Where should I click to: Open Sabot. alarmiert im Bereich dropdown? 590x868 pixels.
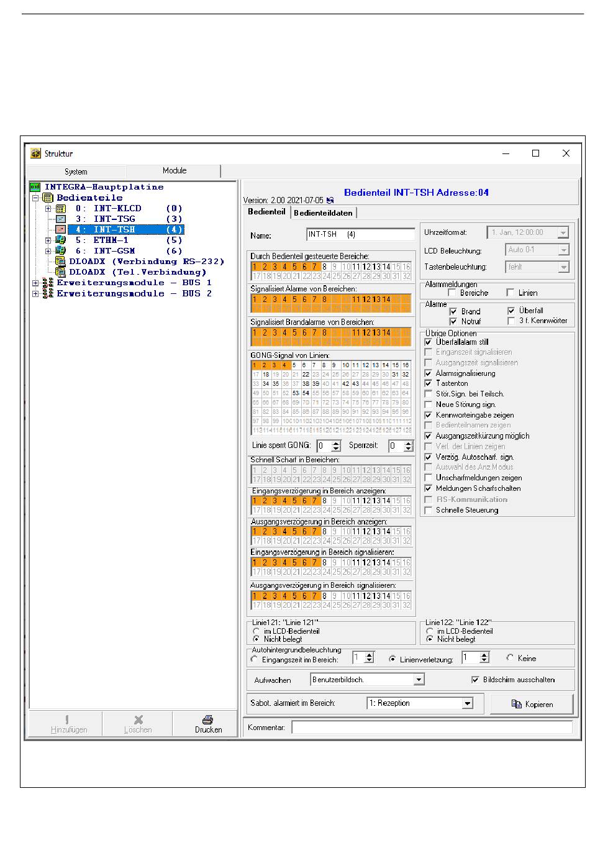[x=468, y=703]
